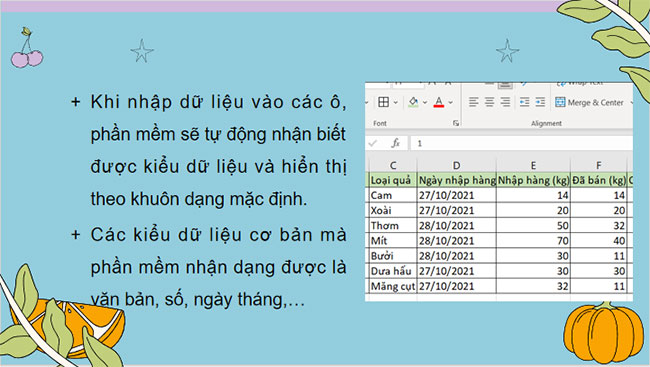Select the 'Loại quả' header cell

tap(393, 180)
